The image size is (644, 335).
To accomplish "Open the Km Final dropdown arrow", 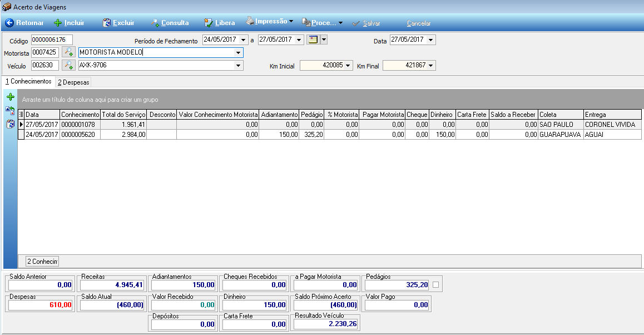I will click(431, 65).
